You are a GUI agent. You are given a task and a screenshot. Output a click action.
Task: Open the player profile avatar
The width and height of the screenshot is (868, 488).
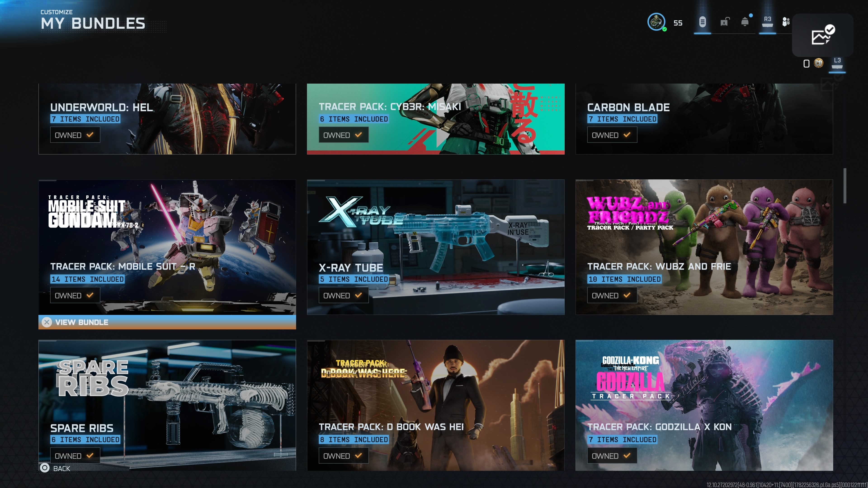[656, 22]
